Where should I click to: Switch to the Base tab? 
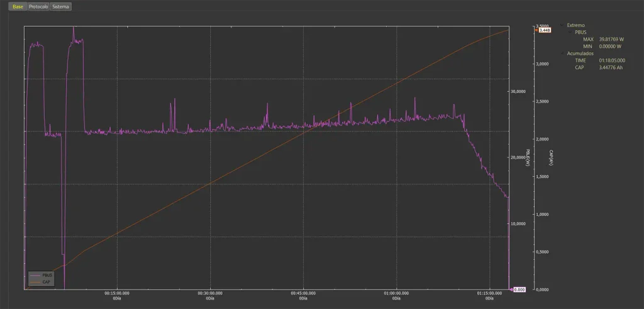point(18,6)
